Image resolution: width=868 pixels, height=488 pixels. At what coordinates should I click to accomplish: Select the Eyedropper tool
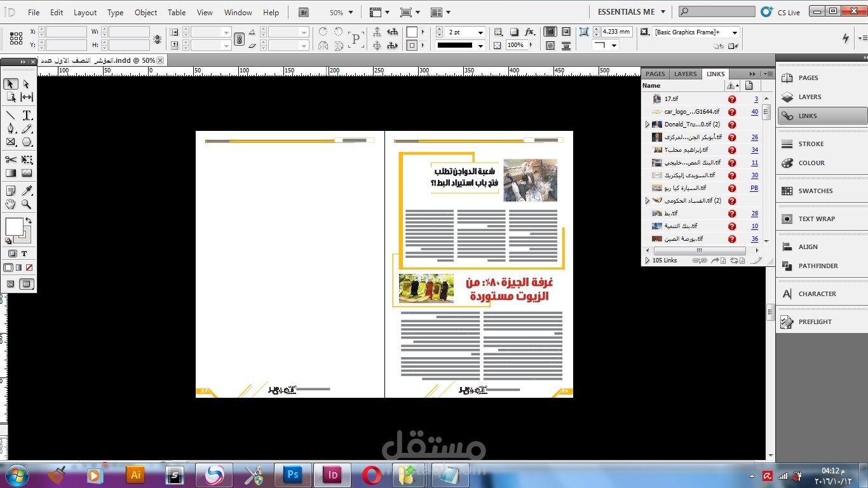point(27,191)
